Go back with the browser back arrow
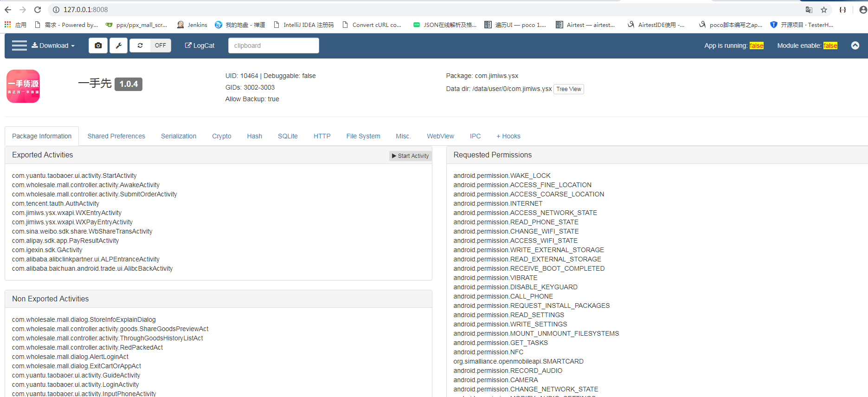The image size is (868, 397). coord(8,10)
